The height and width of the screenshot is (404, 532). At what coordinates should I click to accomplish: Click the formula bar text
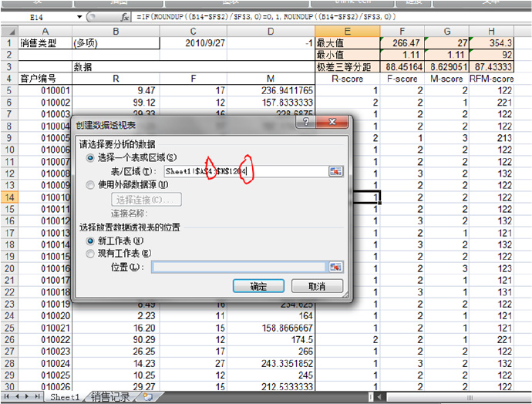[266, 17]
